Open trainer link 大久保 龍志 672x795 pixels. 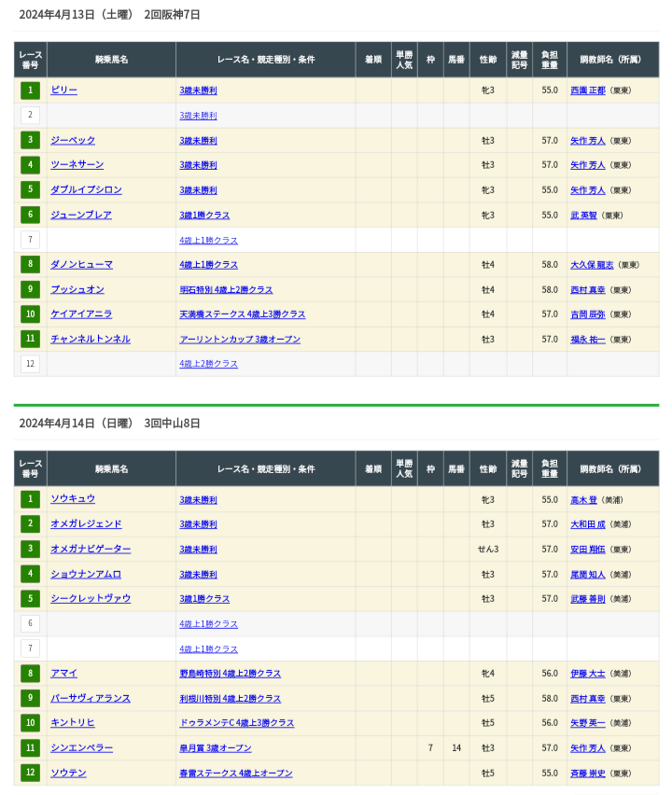click(x=592, y=265)
